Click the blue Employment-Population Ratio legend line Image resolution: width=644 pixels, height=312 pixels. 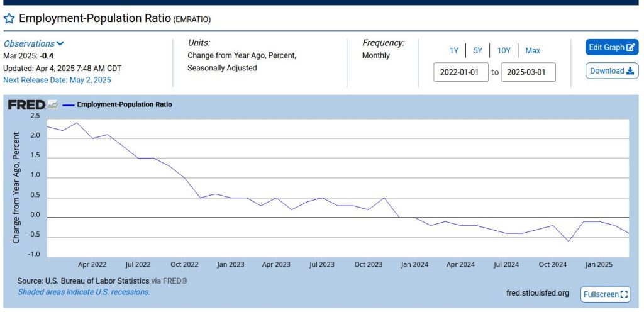[x=69, y=105]
